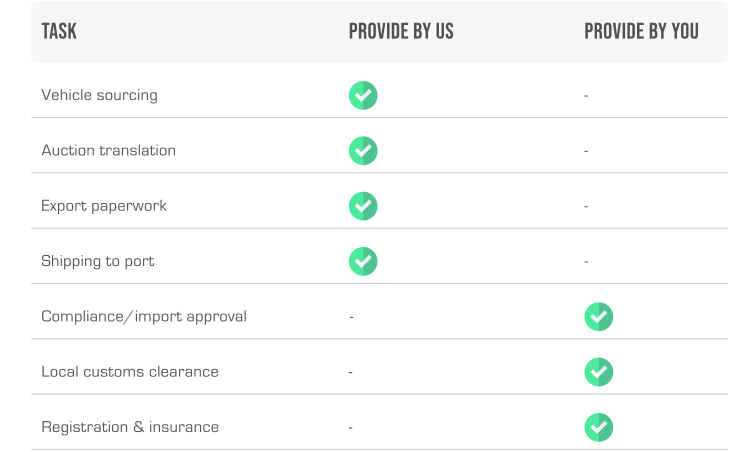Click the Local customs clearance green checkmark
The image size is (736, 452).
[x=598, y=372]
